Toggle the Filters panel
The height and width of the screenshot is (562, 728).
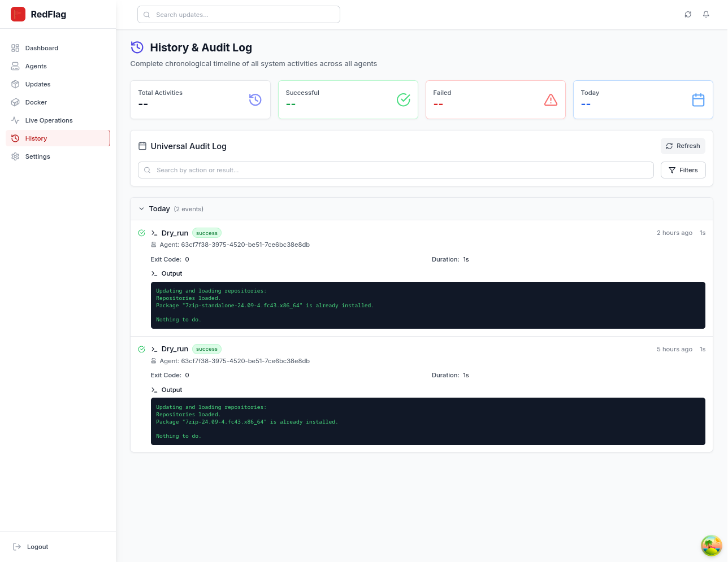point(683,170)
